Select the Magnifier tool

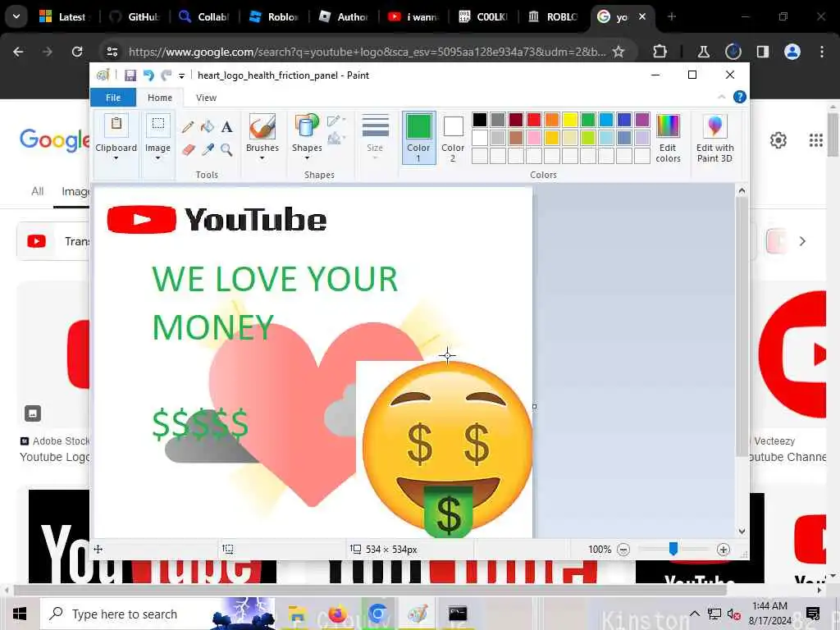(x=226, y=149)
